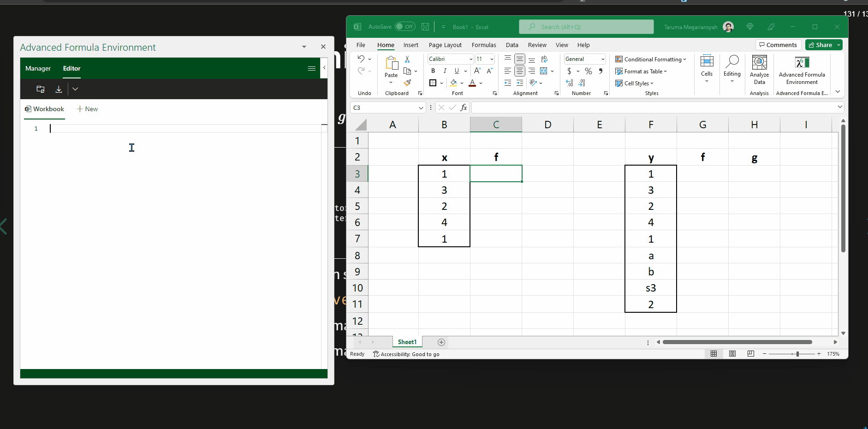Screen dimensions: 868x429
Task: Expand the Conditional Formatting dropdown
Action: tap(651, 59)
